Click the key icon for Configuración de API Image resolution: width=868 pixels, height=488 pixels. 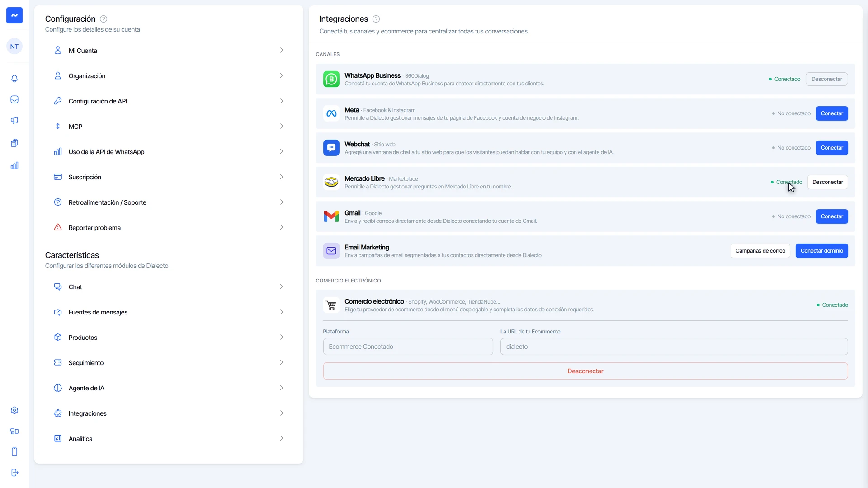[58, 101]
